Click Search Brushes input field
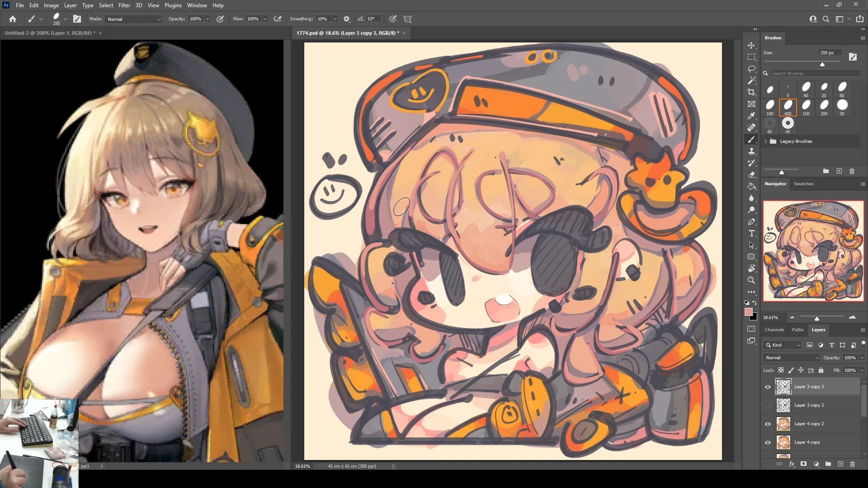This screenshot has width=868, height=488. [816, 73]
